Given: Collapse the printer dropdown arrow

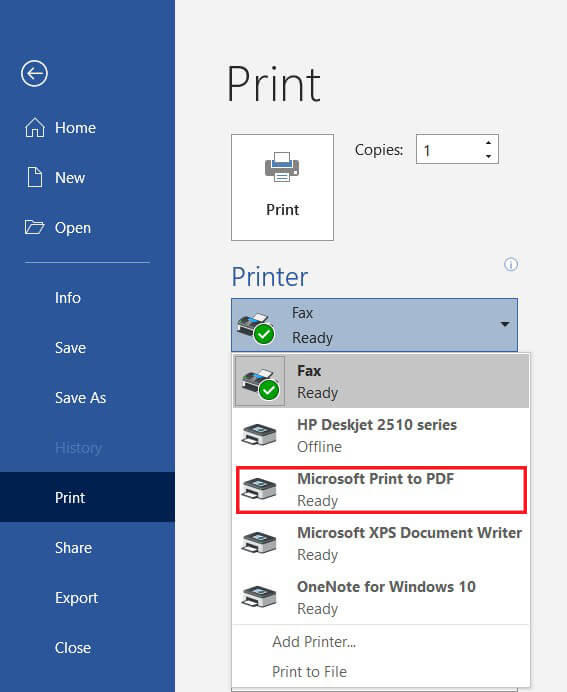Looking at the screenshot, I should tap(505, 324).
